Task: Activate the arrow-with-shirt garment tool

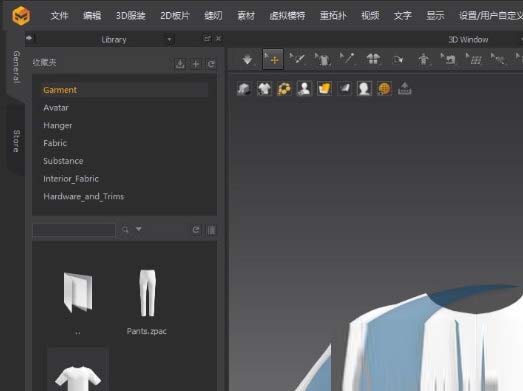Action: click(322, 59)
